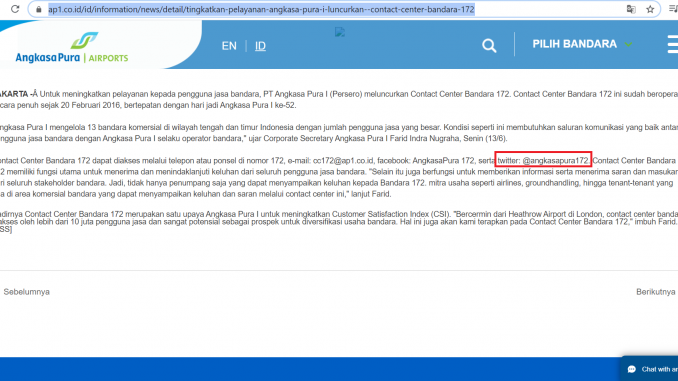Open the Chat widget button

tap(650, 369)
